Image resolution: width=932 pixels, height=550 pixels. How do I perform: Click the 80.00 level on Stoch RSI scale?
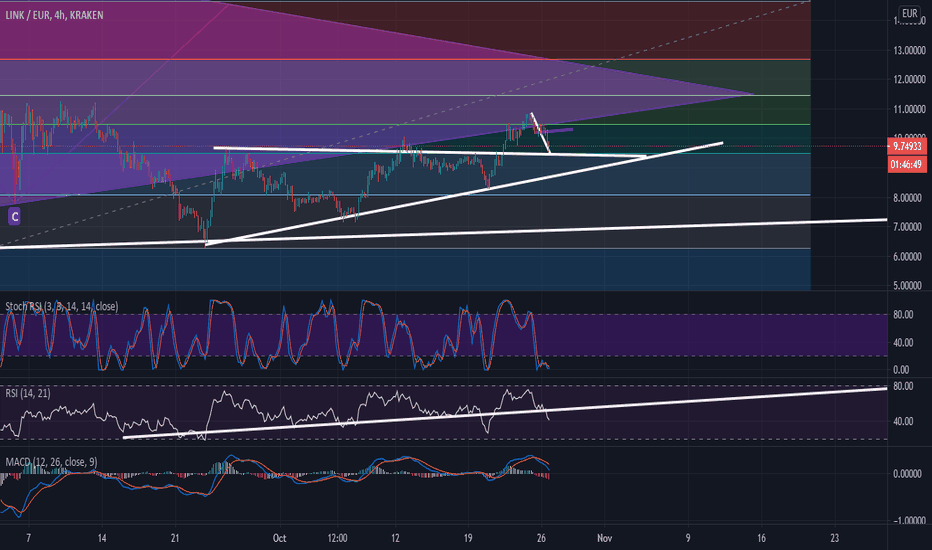pos(903,315)
